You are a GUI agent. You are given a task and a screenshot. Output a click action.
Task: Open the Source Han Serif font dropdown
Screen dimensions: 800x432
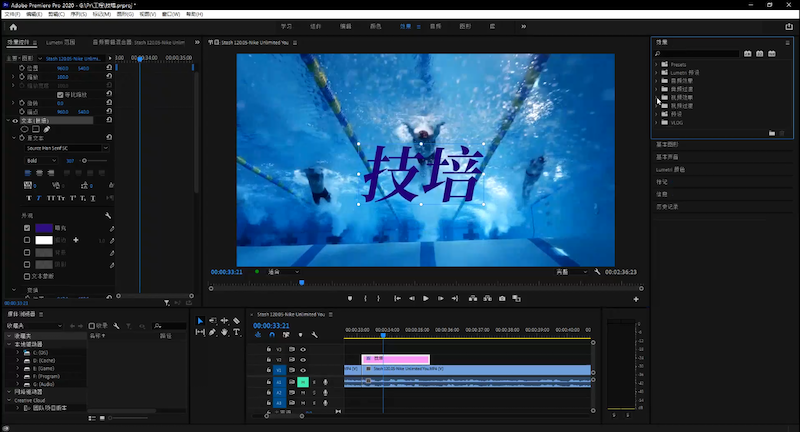click(66, 148)
